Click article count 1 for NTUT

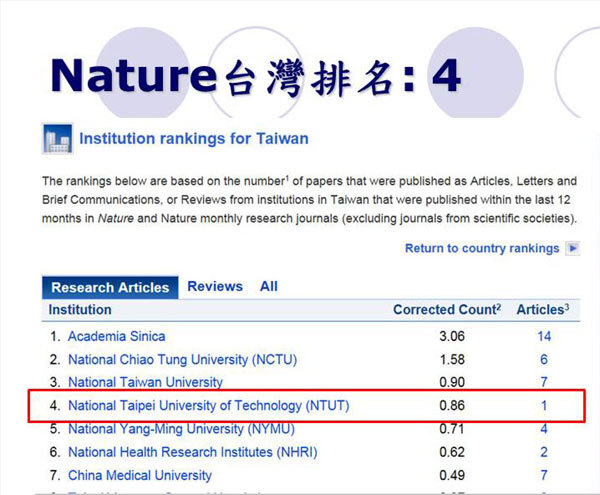point(544,405)
